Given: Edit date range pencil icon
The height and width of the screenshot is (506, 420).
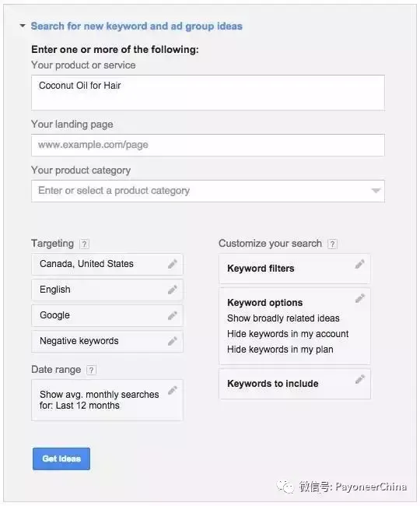Looking at the screenshot, I should point(173,391).
